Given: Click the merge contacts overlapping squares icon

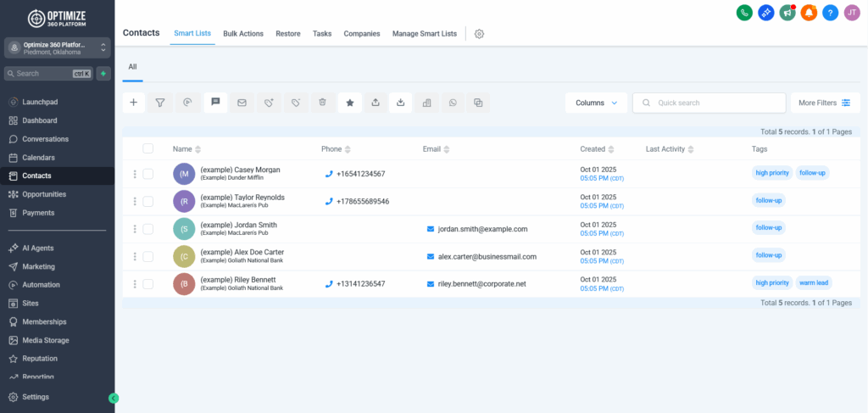Looking at the screenshot, I should point(478,103).
